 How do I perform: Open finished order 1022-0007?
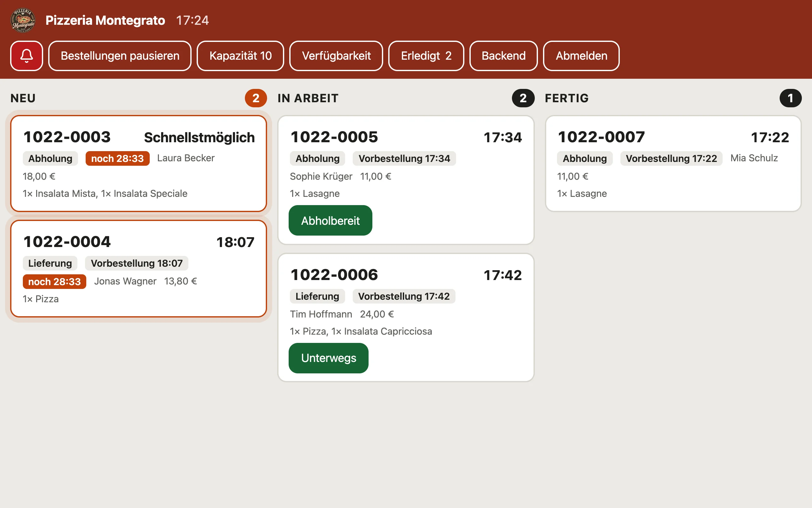pyautogui.click(x=673, y=164)
